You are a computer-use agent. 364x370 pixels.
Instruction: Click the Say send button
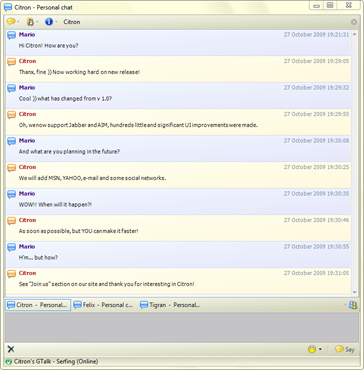pos(345,349)
